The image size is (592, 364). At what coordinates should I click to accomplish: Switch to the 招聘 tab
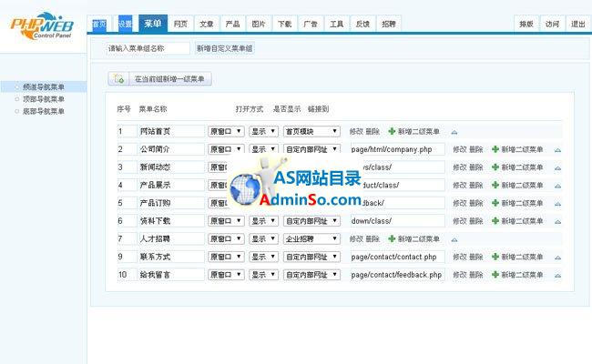[389, 25]
